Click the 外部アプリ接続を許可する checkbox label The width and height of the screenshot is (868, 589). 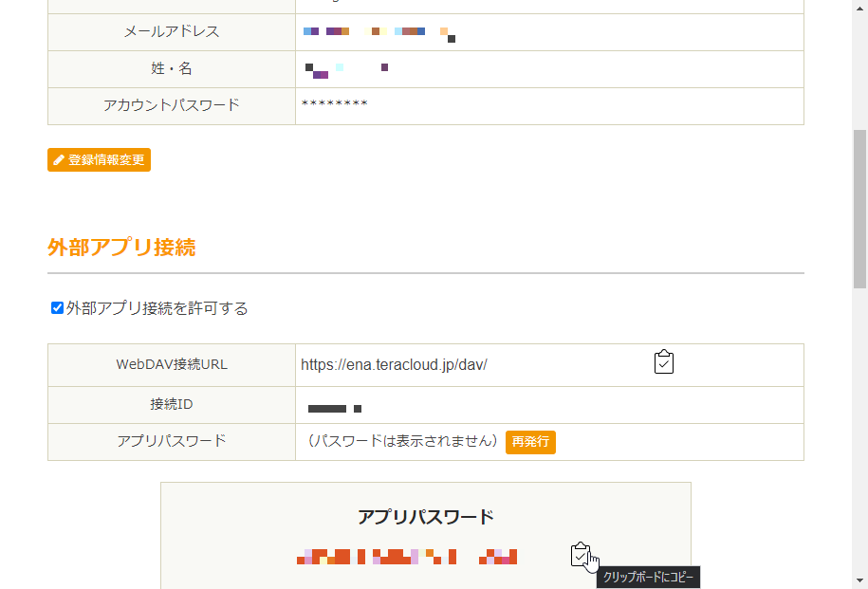click(x=157, y=308)
